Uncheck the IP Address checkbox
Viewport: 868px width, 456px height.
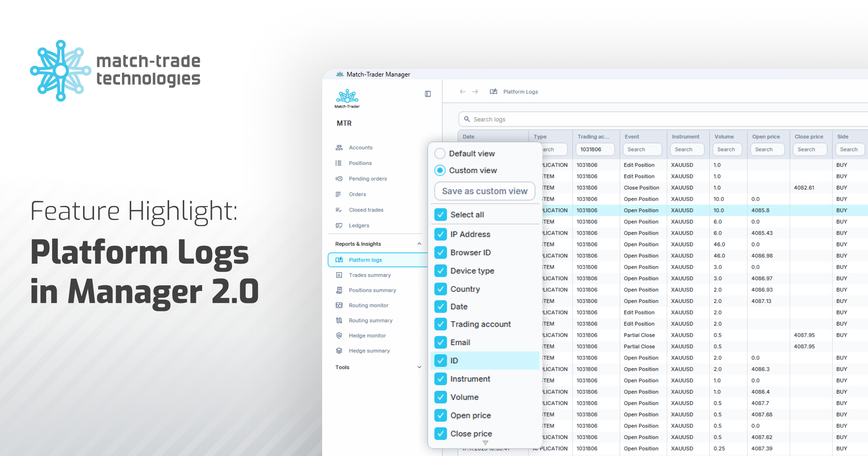point(440,234)
